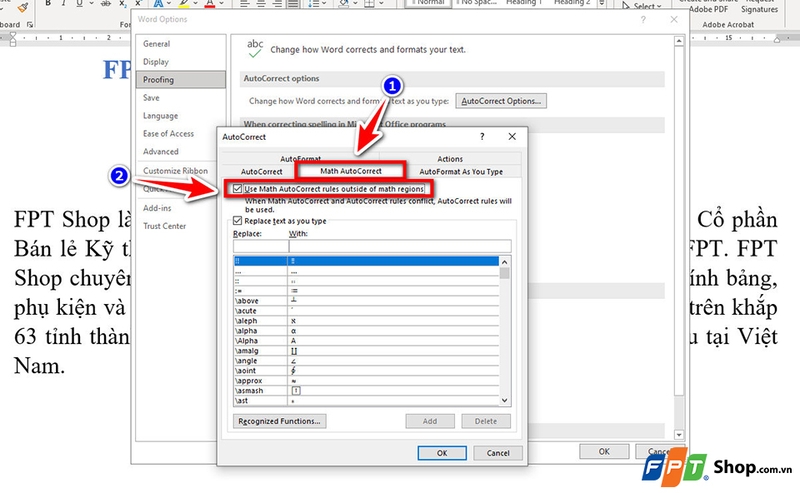Uncheck Replace text as you type

coord(237,221)
